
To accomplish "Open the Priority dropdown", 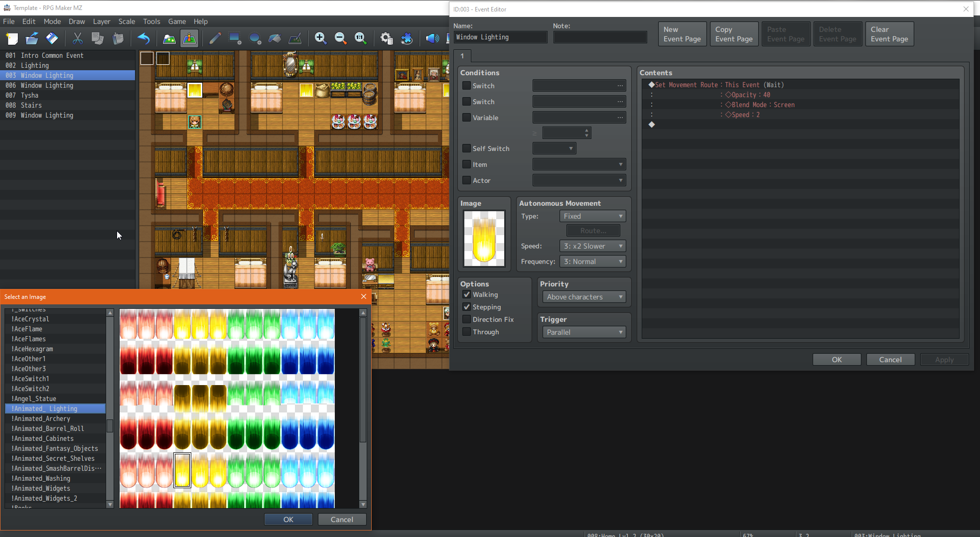I will point(584,297).
